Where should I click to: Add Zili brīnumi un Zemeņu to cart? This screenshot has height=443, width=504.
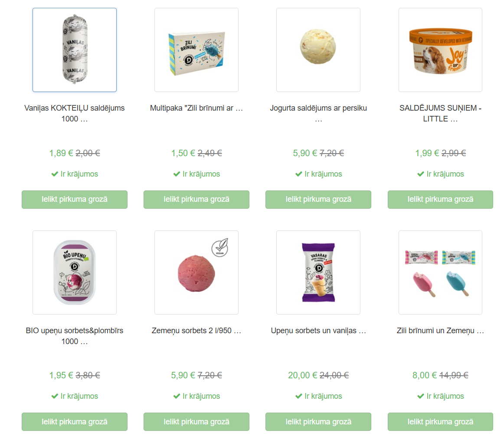[440, 422]
